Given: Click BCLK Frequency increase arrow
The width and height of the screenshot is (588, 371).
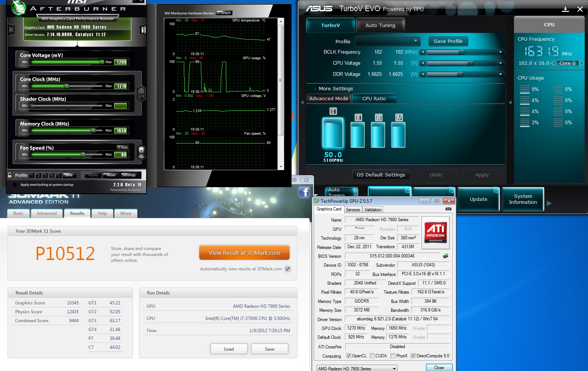Looking at the screenshot, I should point(501,52).
